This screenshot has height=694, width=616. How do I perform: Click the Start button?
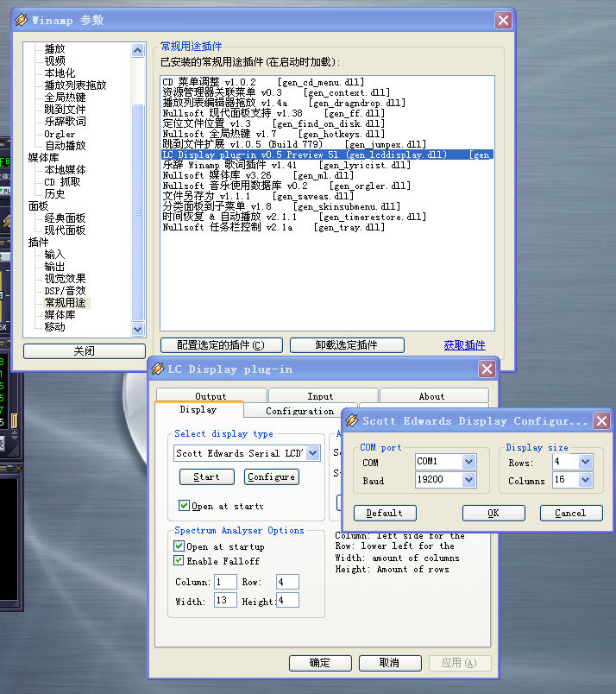click(207, 476)
